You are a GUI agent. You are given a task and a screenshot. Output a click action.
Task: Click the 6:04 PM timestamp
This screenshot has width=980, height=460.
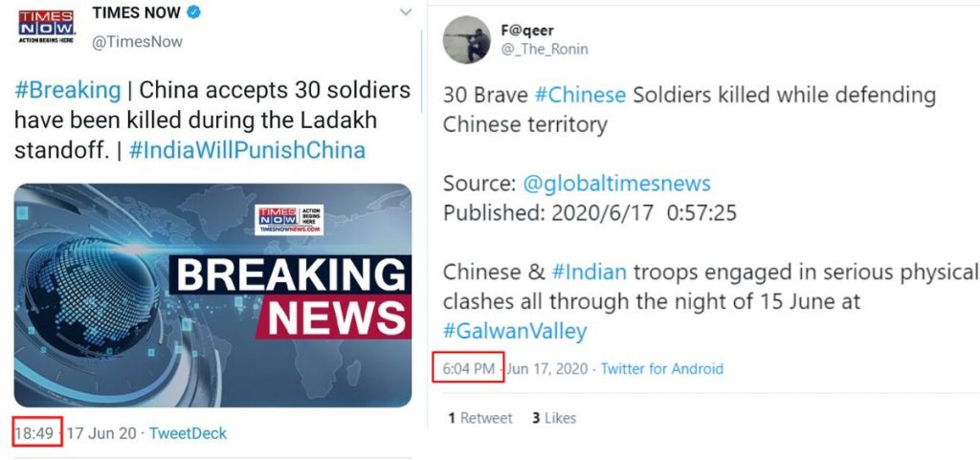(469, 369)
